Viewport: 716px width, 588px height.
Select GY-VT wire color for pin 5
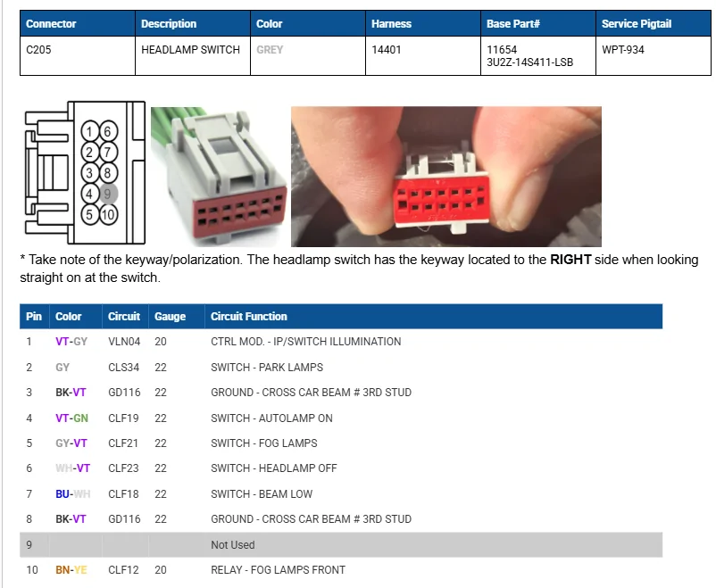point(71,443)
